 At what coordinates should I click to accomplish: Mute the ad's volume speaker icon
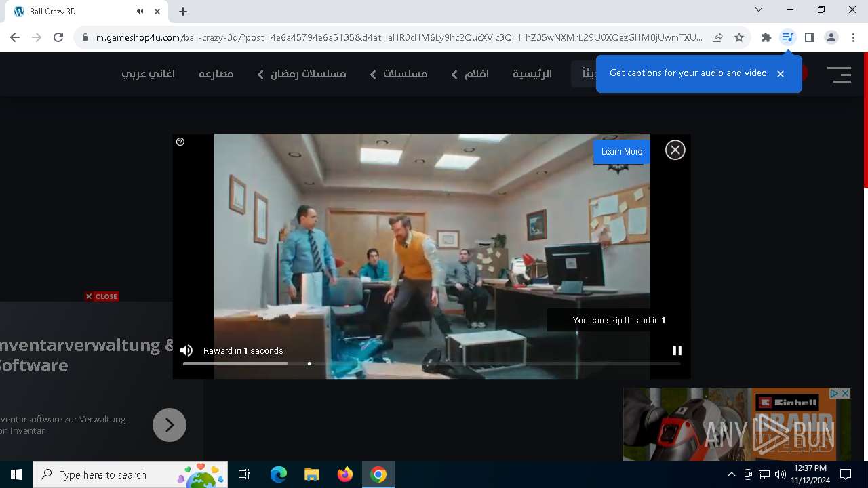coord(186,350)
